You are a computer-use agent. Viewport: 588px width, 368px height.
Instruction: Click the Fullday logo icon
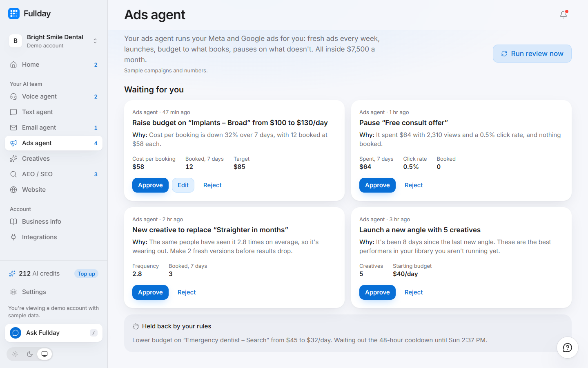click(x=14, y=13)
